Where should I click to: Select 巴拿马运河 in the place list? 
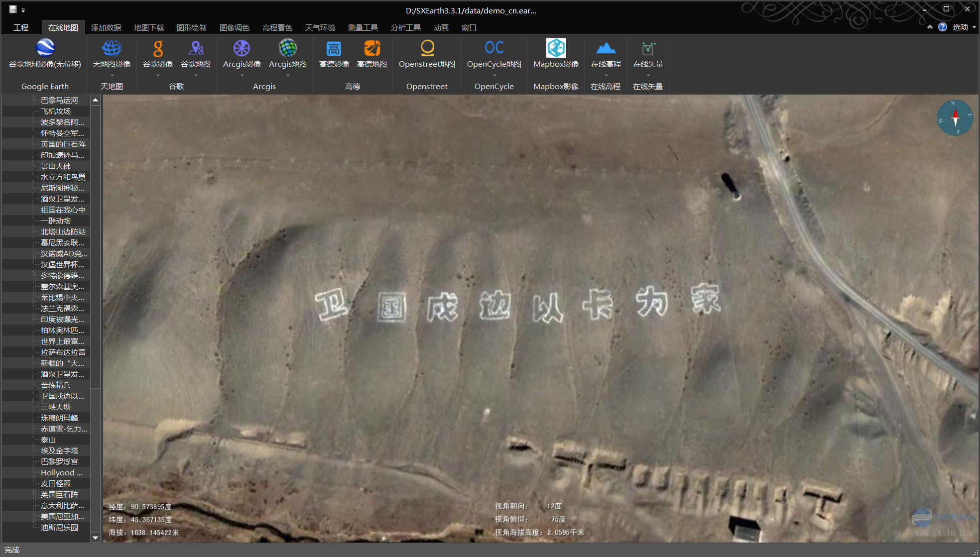pos(59,100)
